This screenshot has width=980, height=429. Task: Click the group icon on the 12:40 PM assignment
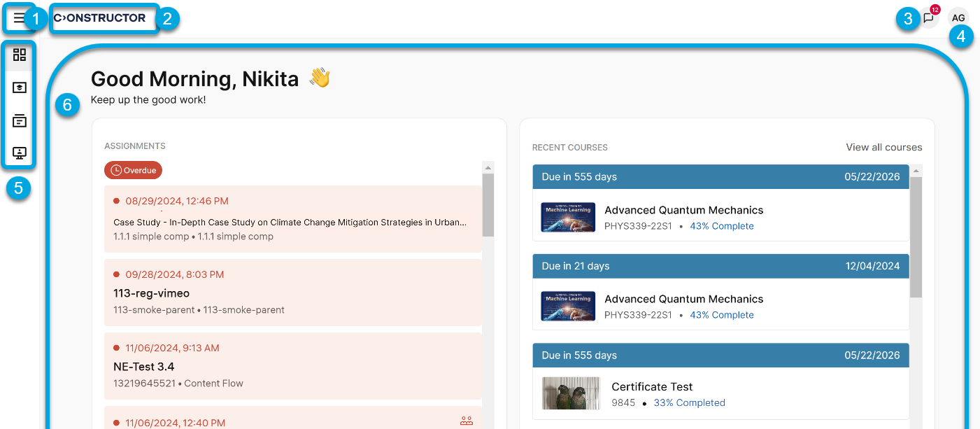pos(467,421)
